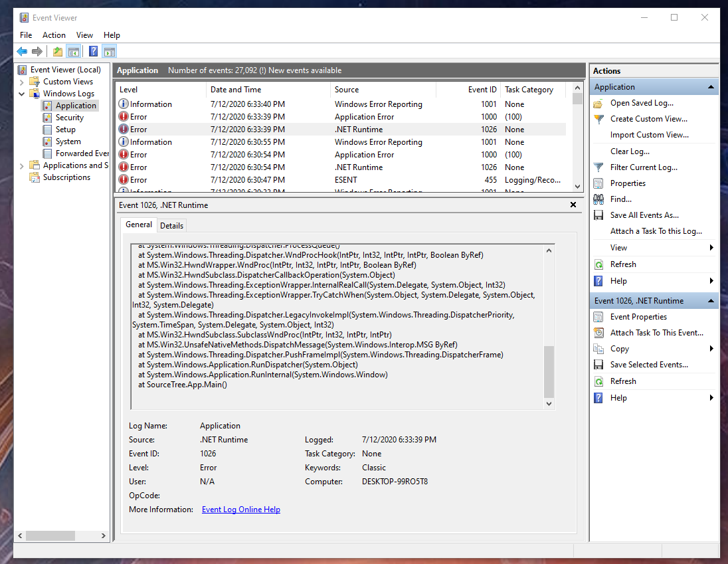Click the blue Help toolbar icon
728x564 pixels.
(x=93, y=52)
